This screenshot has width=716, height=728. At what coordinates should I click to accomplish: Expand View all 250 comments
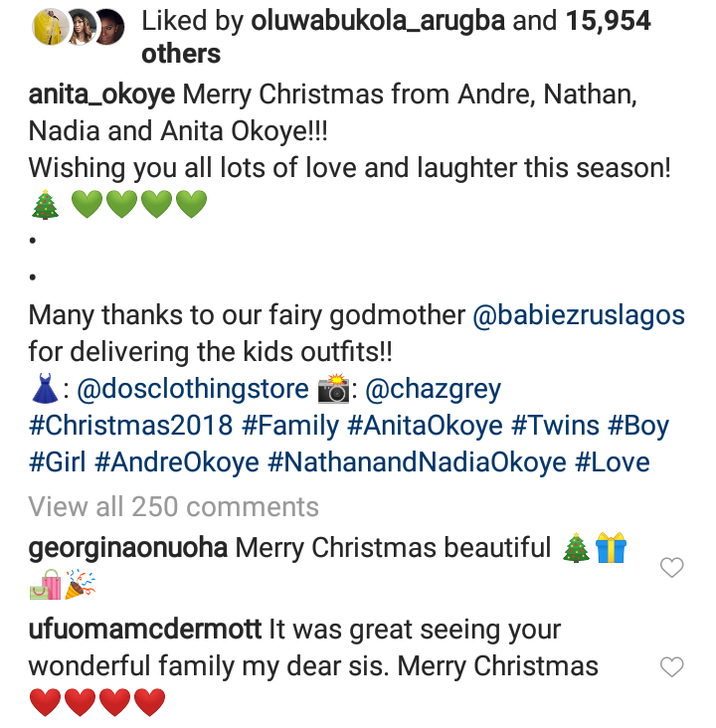[x=173, y=506]
